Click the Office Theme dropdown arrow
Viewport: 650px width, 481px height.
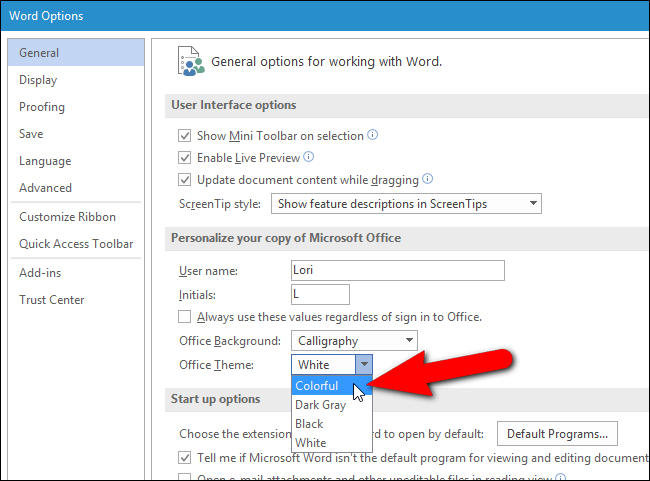[364, 365]
